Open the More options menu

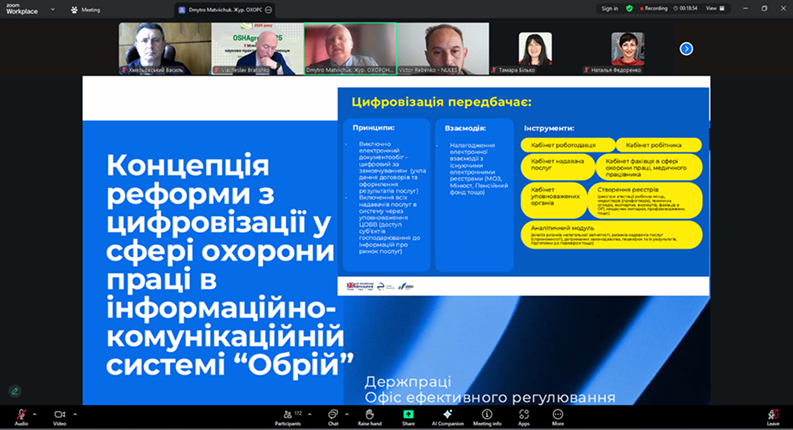tap(557, 417)
